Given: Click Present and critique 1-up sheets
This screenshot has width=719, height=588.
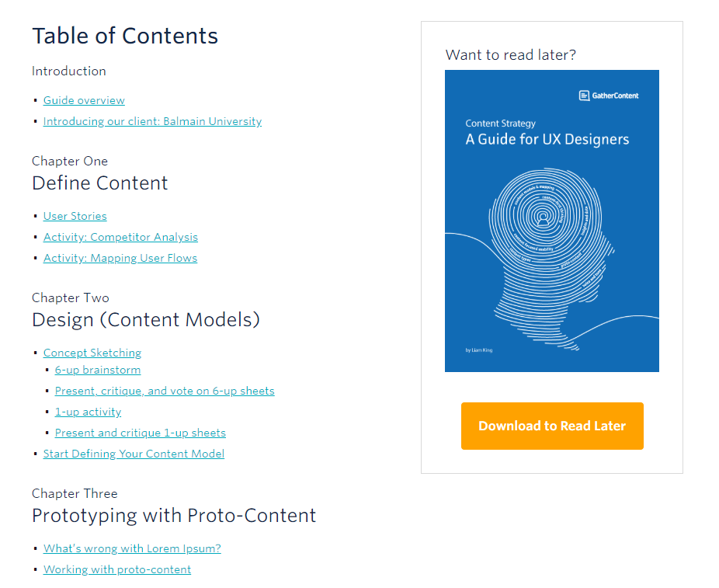Looking at the screenshot, I should click(140, 433).
